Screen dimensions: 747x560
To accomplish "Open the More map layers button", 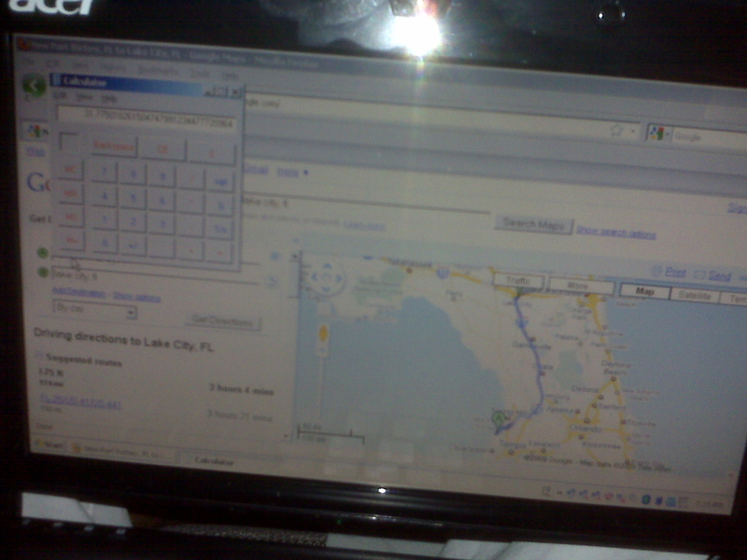I will [581, 286].
